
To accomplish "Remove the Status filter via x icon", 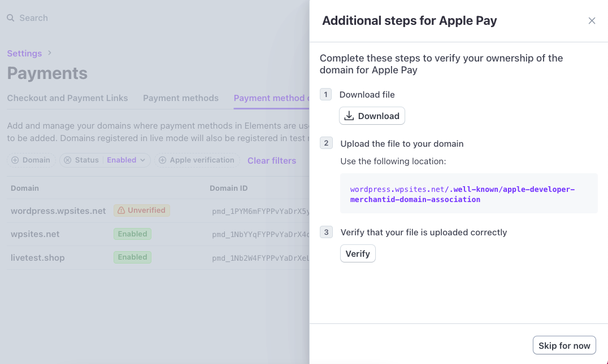I will pyautogui.click(x=68, y=160).
